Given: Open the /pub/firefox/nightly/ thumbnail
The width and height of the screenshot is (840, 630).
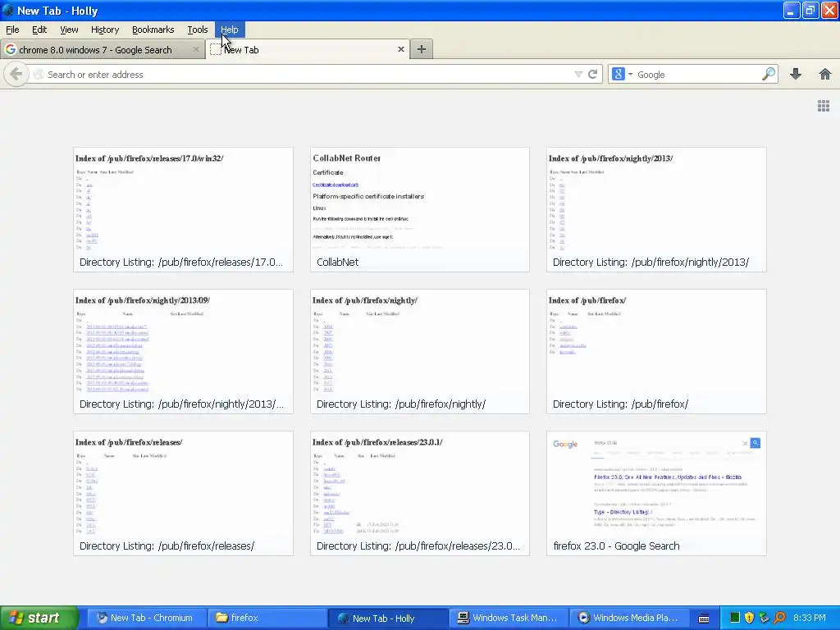Looking at the screenshot, I should click(419, 351).
